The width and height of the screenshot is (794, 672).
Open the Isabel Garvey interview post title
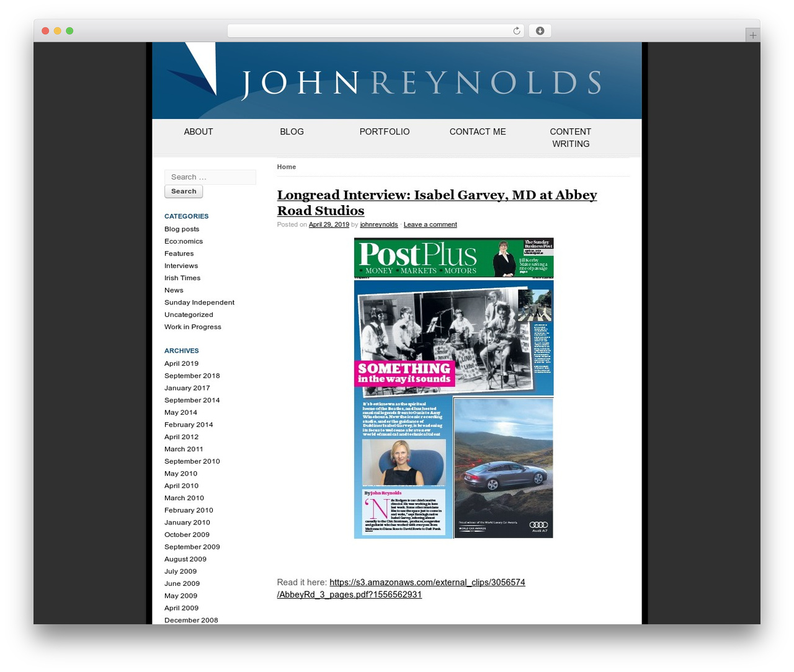pyautogui.click(x=437, y=203)
